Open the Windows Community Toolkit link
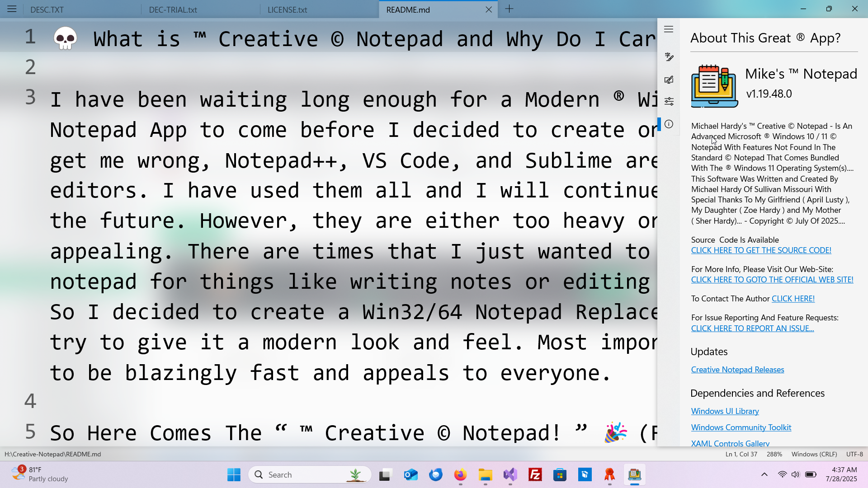 tap(741, 427)
